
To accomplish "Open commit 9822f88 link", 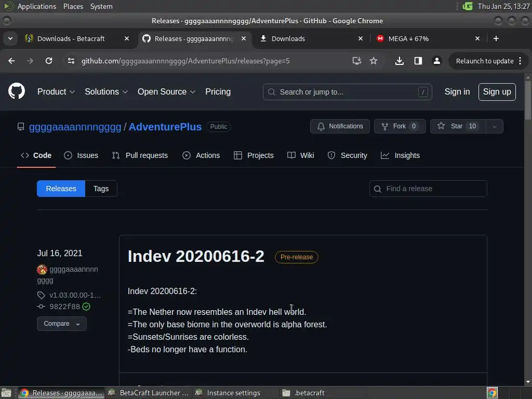I will click(64, 307).
